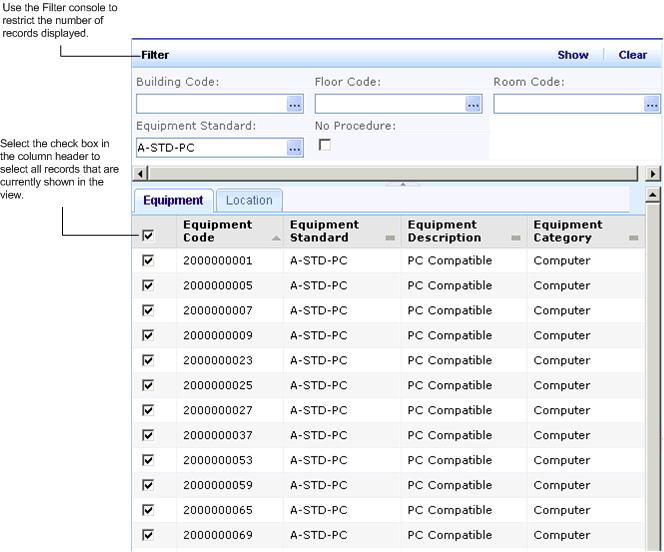Screen dimensions: 664x552
Task: Toggle the No Procedure checkbox
Action: tap(325, 145)
